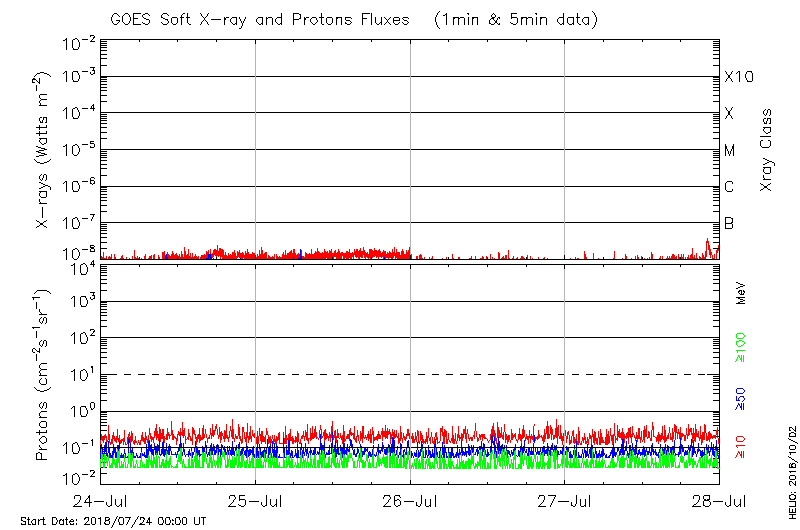Click the X-rays (Watts m⁻²) axis title
800x530 pixels.
[x=44, y=150]
